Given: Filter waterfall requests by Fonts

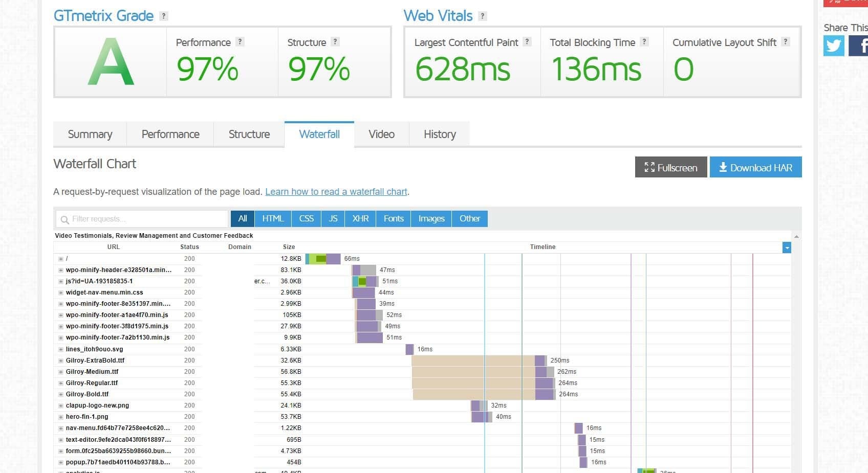Looking at the screenshot, I should 394,219.
